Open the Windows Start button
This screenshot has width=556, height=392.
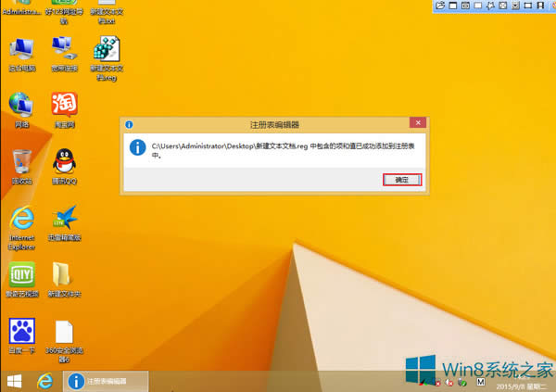coord(15,382)
